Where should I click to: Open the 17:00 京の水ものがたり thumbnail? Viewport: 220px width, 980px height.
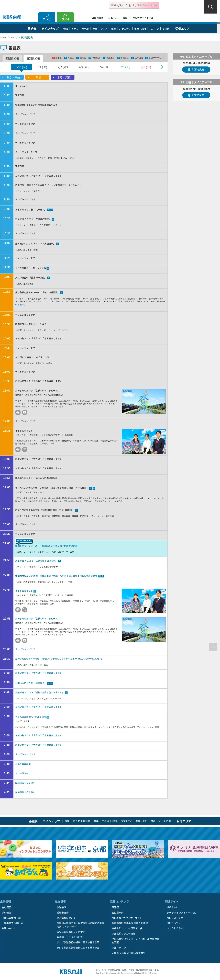pyautogui.click(x=144, y=401)
